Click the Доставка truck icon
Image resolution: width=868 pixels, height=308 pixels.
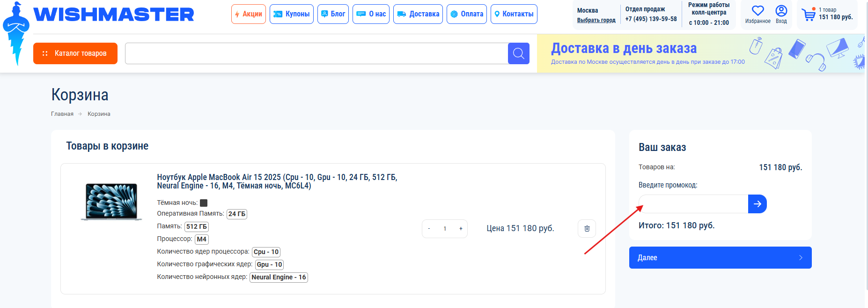(x=402, y=14)
